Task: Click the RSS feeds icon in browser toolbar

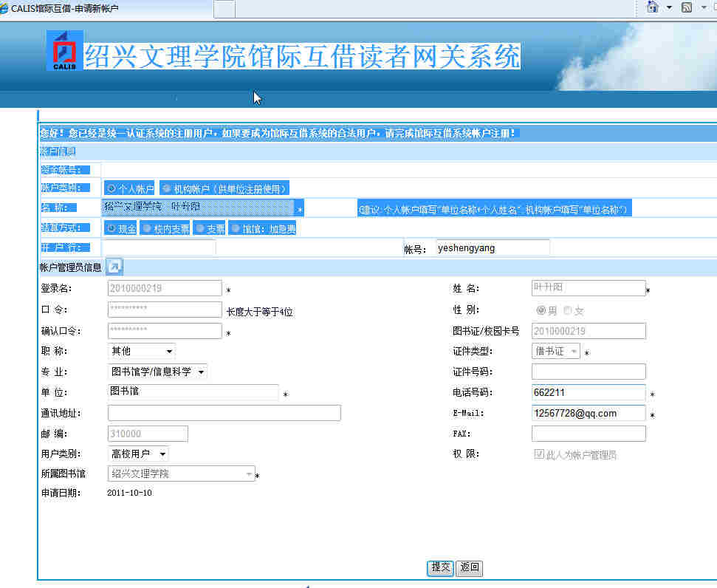Action: [687, 7]
